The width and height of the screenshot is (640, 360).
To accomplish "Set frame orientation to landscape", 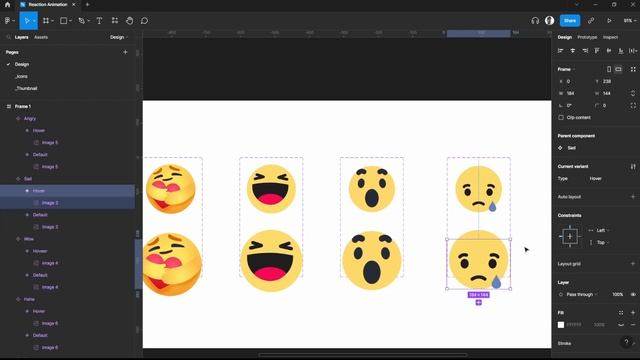I will pos(618,69).
